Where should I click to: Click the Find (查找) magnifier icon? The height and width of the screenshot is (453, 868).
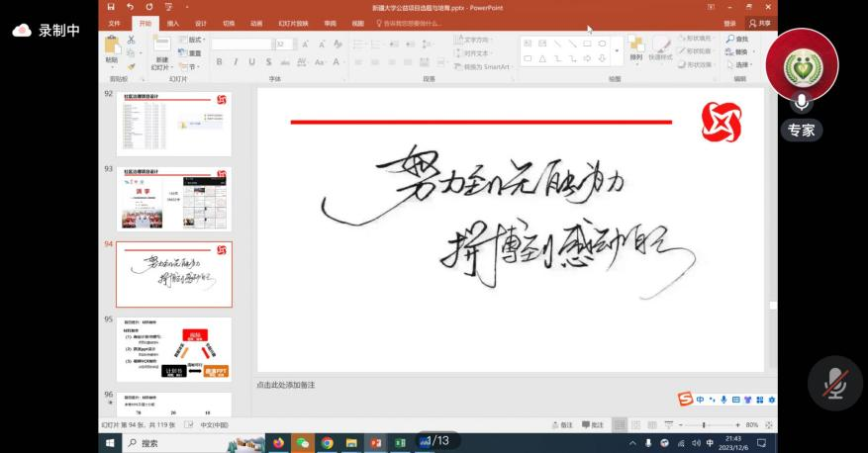point(730,40)
